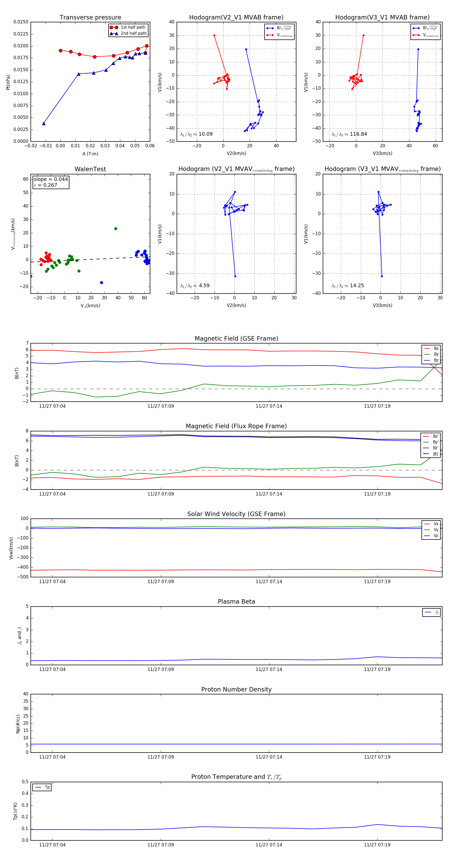Click the "Plasma Beta" plot title
The image size is (473, 868).
tap(236, 602)
